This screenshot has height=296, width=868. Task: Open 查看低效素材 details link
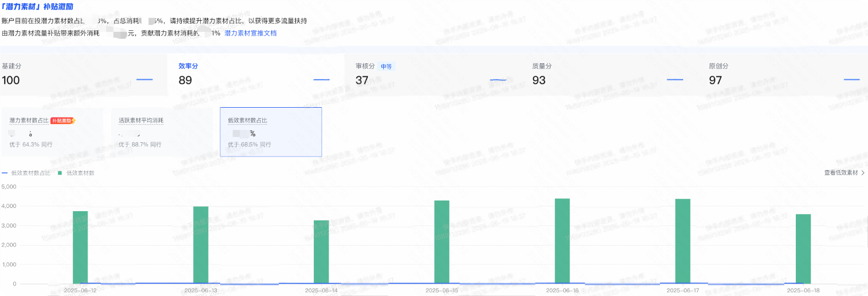click(x=840, y=173)
